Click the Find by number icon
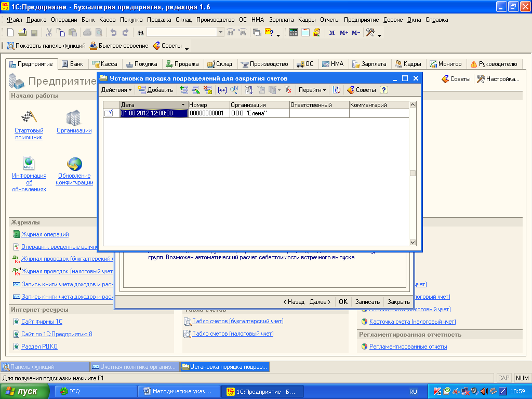Screen dimensions: 532x399 point(234,90)
